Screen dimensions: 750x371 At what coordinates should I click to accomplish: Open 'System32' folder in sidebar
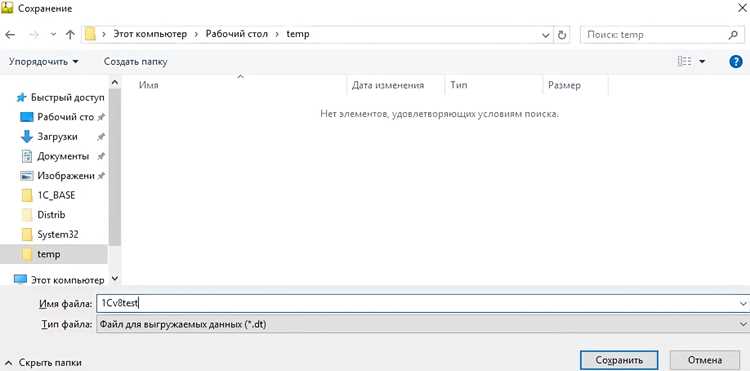coord(58,235)
